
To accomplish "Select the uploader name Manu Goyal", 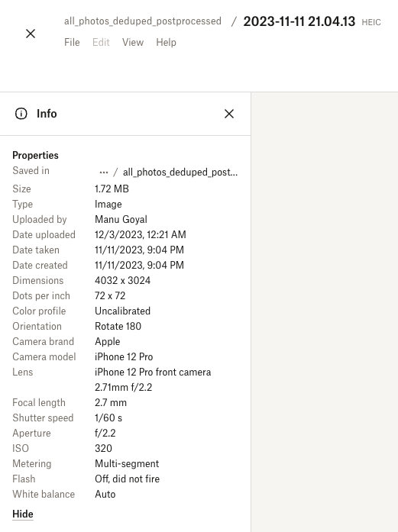I will pos(121,219).
